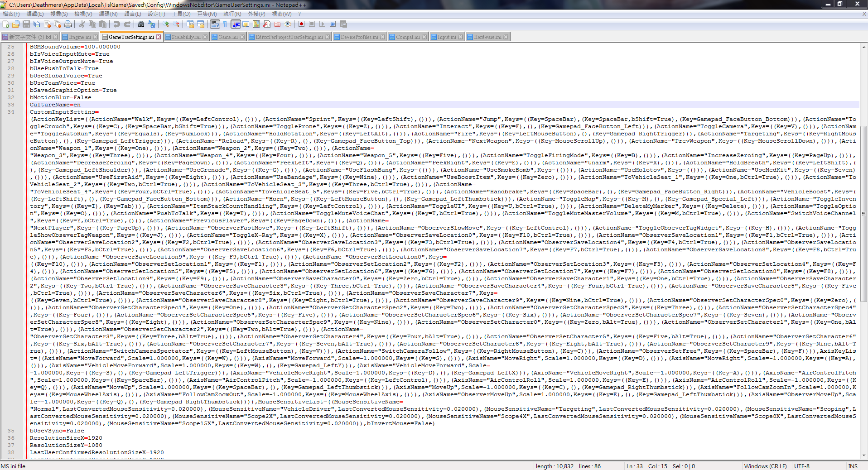The image size is (868, 470).
Task: Open the user defined language dialog icon
Action: (x=246, y=24)
